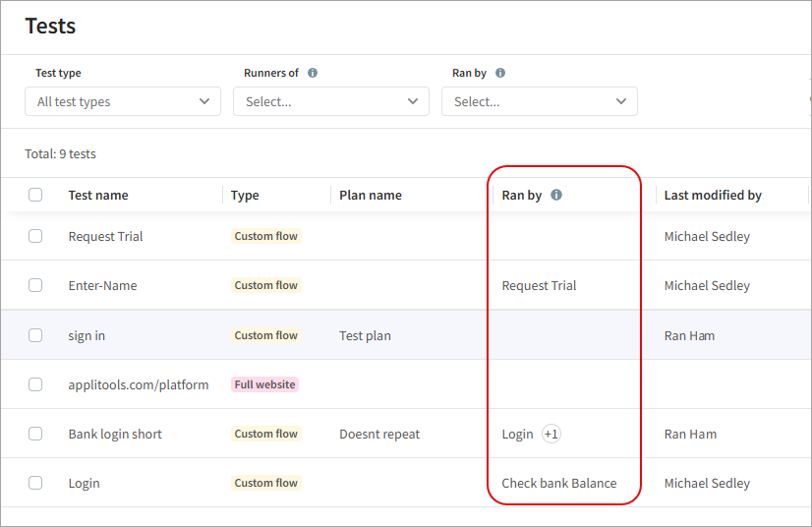The width and height of the screenshot is (812, 527).
Task: Click info icon beside Ran by filter
Action: pyautogui.click(x=500, y=73)
